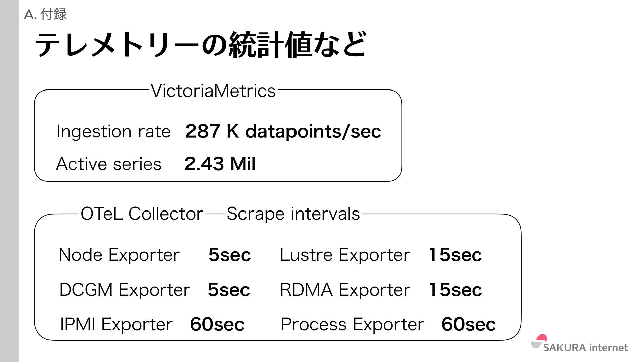Click the Process Exporter label
This screenshot has width=644, height=362.
tap(352, 324)
